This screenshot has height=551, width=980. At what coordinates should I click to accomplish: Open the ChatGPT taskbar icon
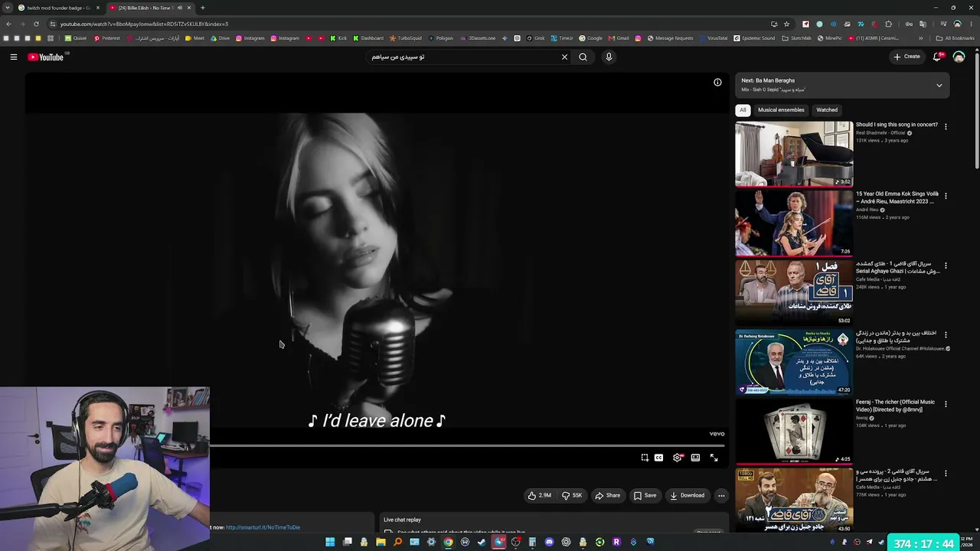tap(566, 543)
